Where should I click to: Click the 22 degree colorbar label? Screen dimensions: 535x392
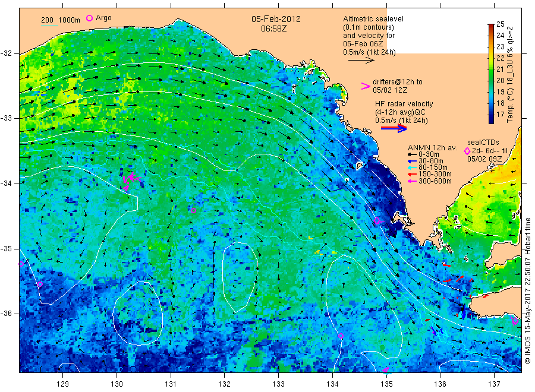(x=500, y=58)
